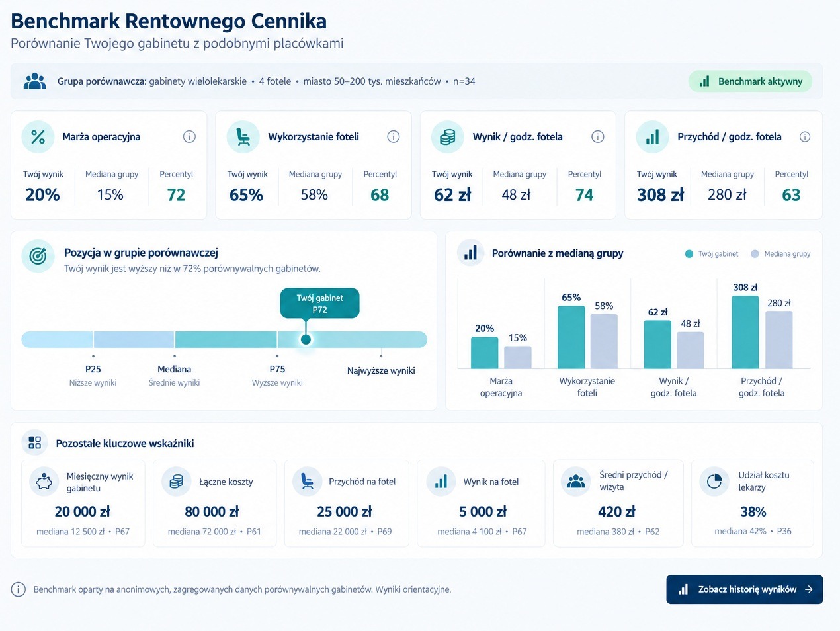The width and height of the screenshot is (840, 631).
Task: Click the info icon in the footer disclaimer
Action: (19, 589)
